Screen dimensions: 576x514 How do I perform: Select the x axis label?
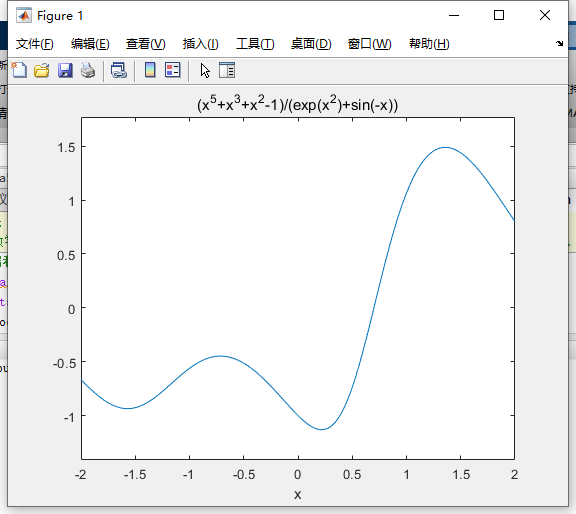pyautogui.click(x=298, y=495)
